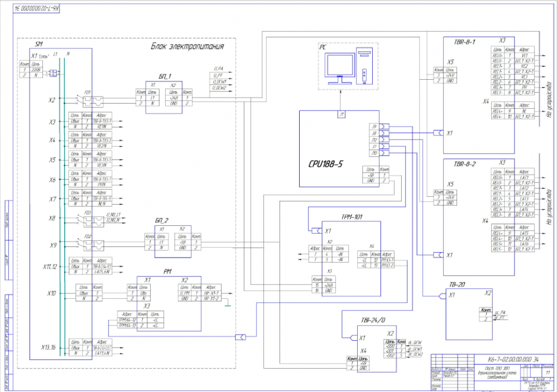Click the J12 connector symbol on CPU188-5
The height and width of the screenshot is (392, 558).
[x=384, y=140]
